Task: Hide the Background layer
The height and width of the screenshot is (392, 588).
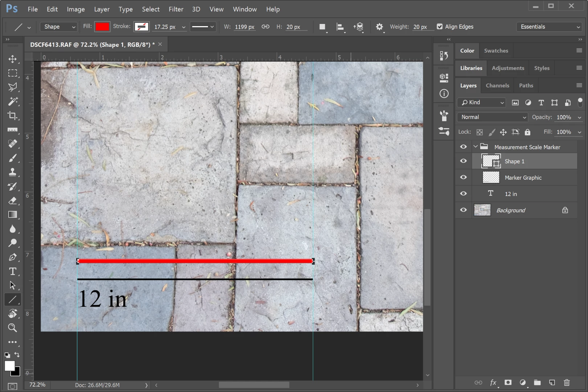Action: (x=463, y=210)
